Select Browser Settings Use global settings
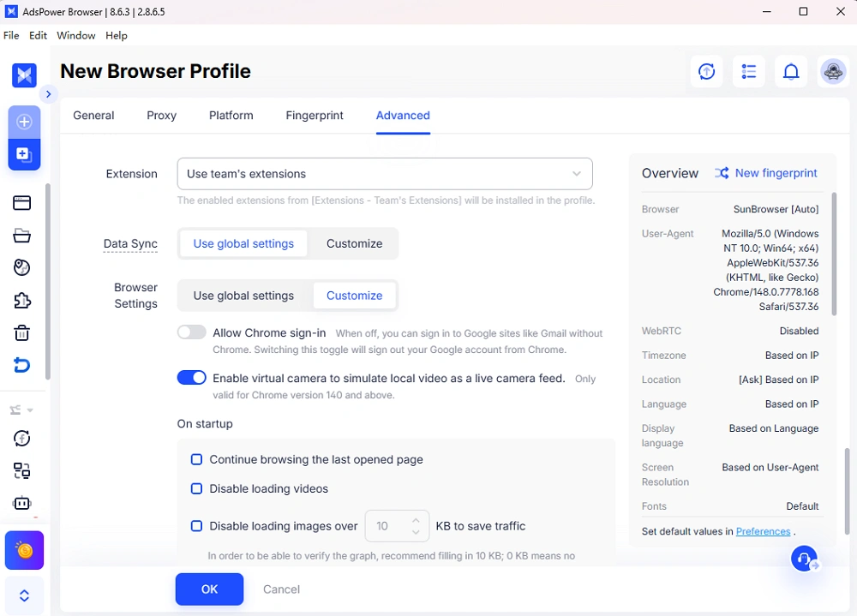The height and width of the screenshot is (616, 857). coord(243,296)
